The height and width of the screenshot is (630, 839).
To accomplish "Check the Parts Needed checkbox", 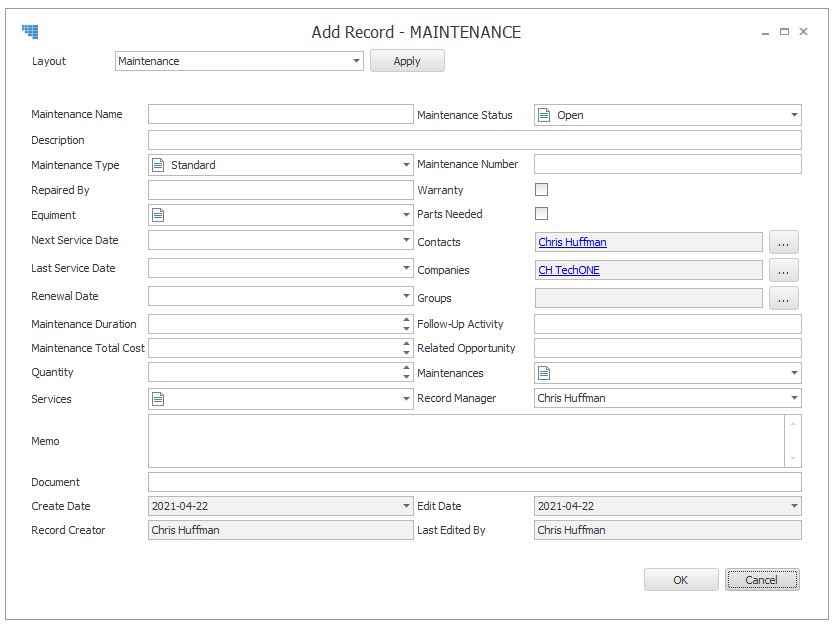I will (x=542, y=213).
